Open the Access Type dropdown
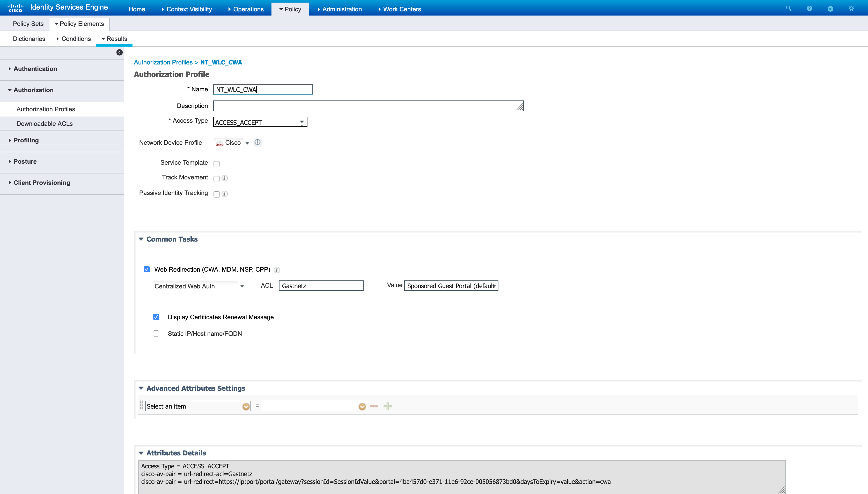The height and width of the screenshot is (494, 868). (x=260, y=122)
